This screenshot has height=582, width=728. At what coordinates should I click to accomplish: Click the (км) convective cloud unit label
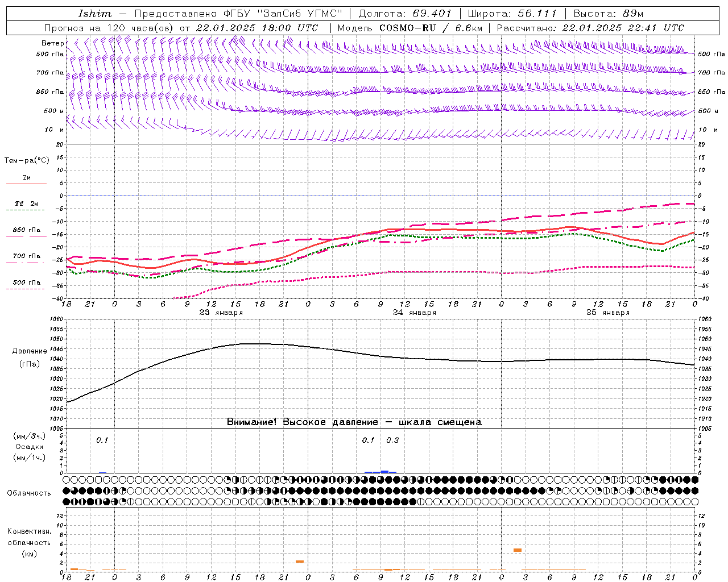[30, 554]
